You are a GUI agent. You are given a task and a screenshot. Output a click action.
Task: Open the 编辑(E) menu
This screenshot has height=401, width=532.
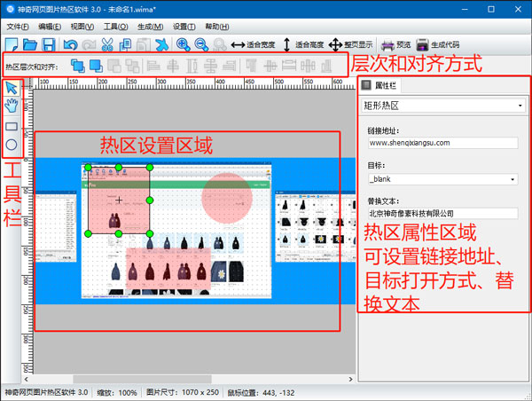[x=50, y=27]
